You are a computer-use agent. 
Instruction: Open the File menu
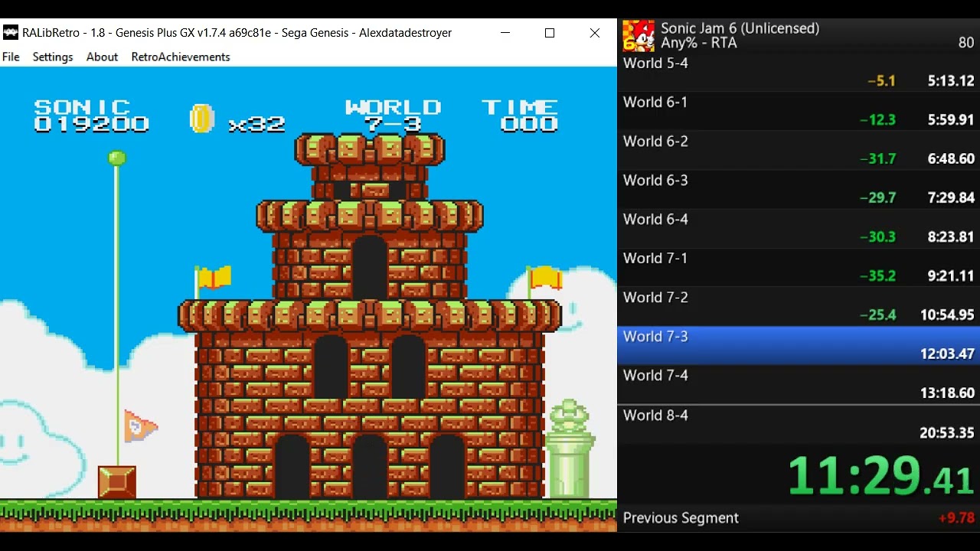click(11, 57)
